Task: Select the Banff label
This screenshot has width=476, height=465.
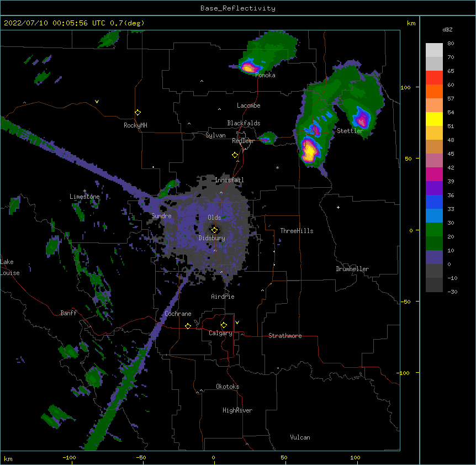Action: click(x=68, y=313)
